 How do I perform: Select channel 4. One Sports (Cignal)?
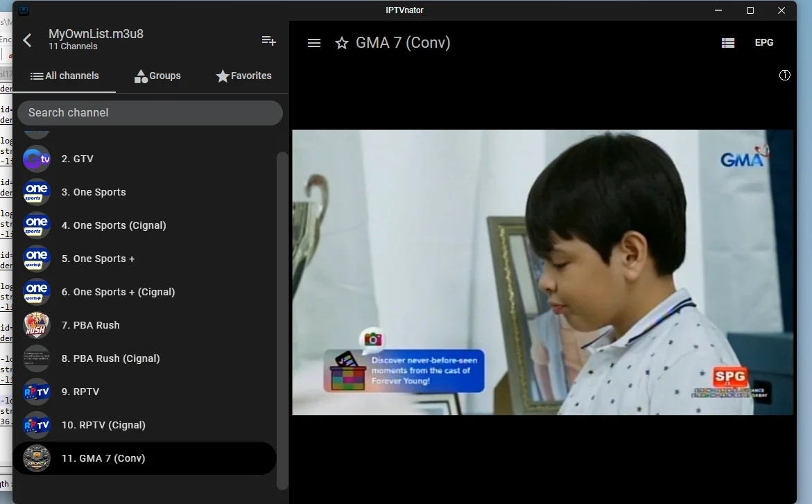[145, 225]
